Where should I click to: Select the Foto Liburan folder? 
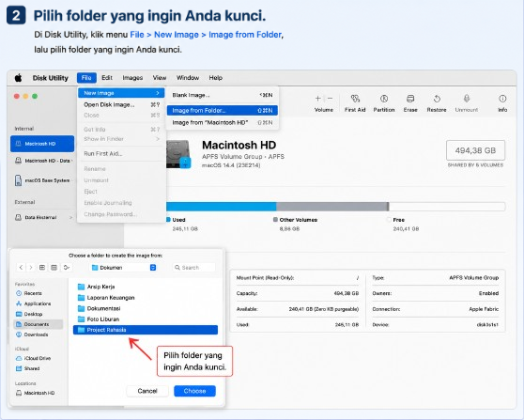(x=146, y=319)
